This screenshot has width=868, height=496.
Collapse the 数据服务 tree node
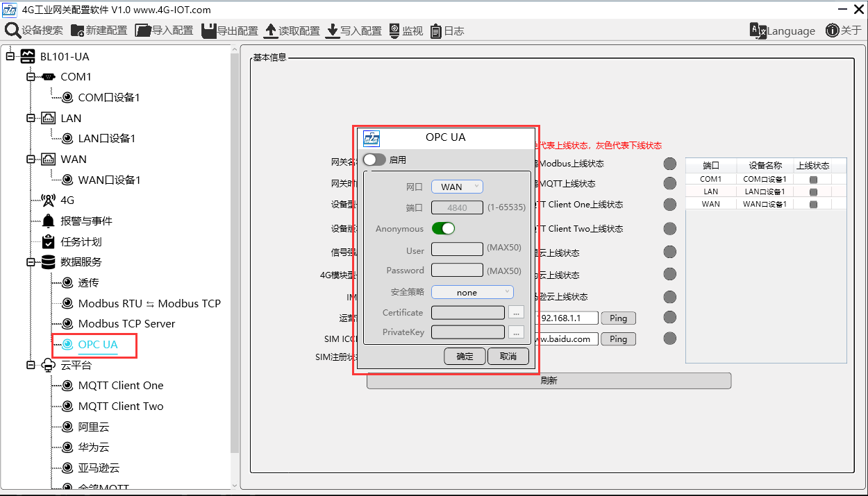coord(31,262)
